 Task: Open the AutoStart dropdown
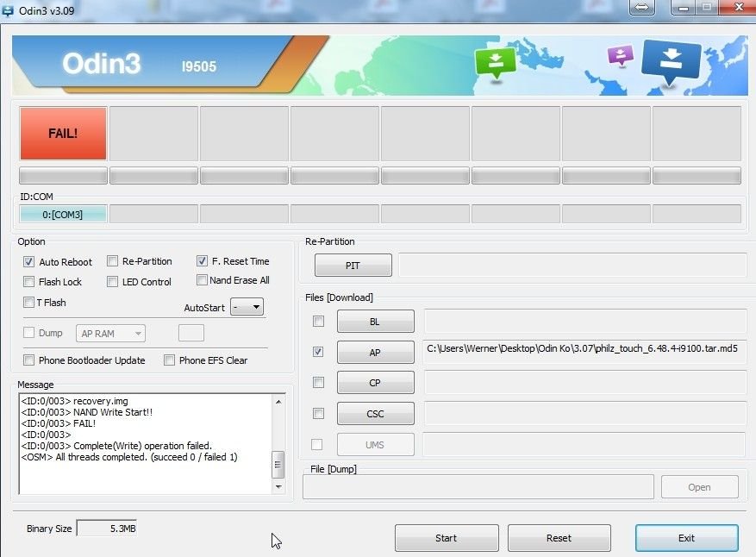[x=247, y=307]
